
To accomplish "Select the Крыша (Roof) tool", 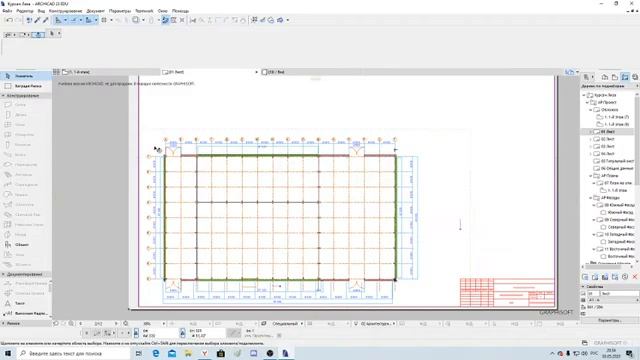I will click(x=25, y=195).
